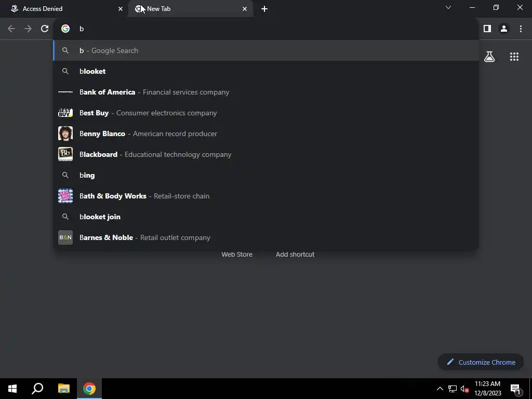Pick the 'blooket' search suggestion

pos(266,71)
